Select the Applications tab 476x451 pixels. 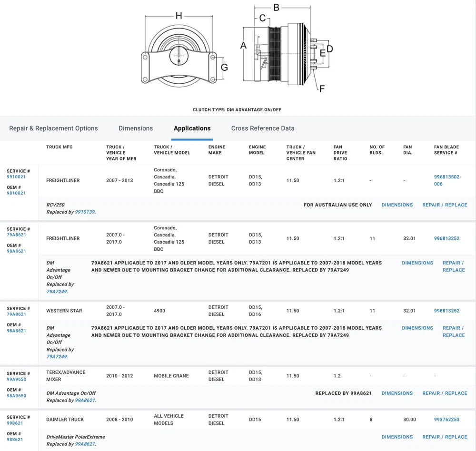pos(192,128)
